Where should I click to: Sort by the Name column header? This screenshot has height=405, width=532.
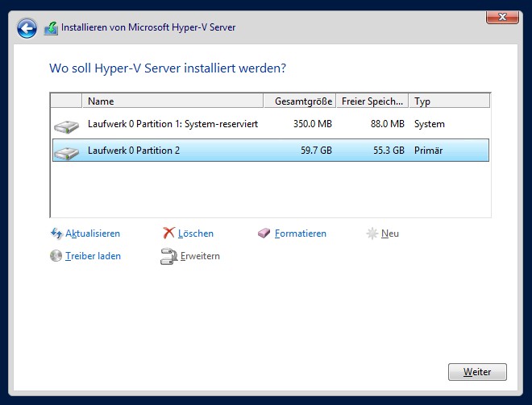point(172,101)
